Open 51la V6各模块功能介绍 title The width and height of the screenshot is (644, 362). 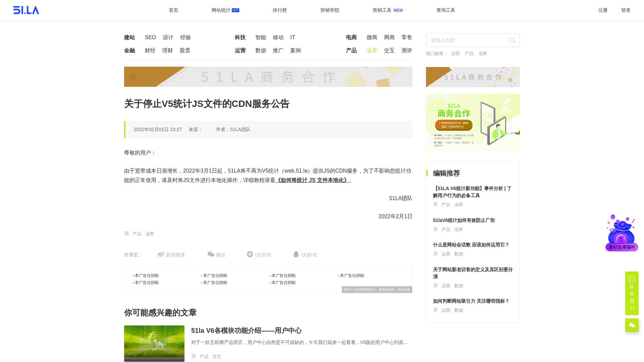tap(246, 331)
